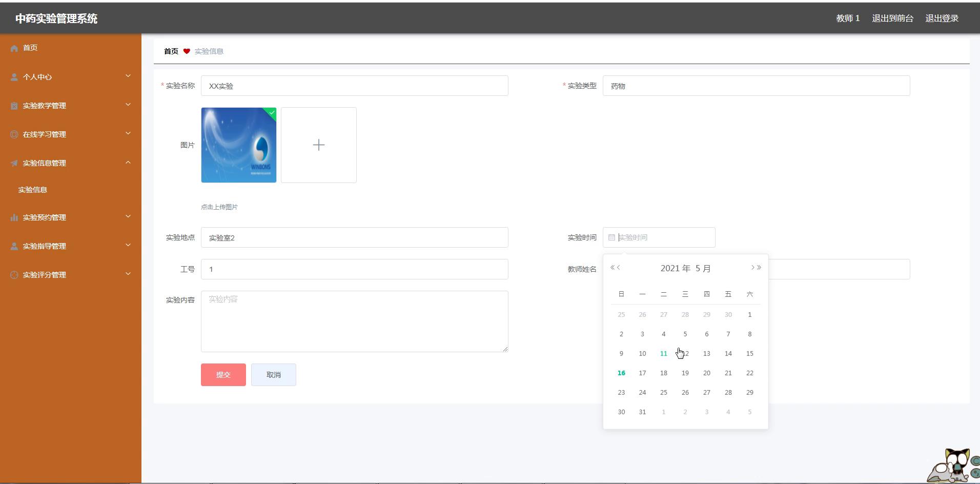The image size is (980, 484).
Task: Click the home icon in the sidebar
Action: coord(14,48)
